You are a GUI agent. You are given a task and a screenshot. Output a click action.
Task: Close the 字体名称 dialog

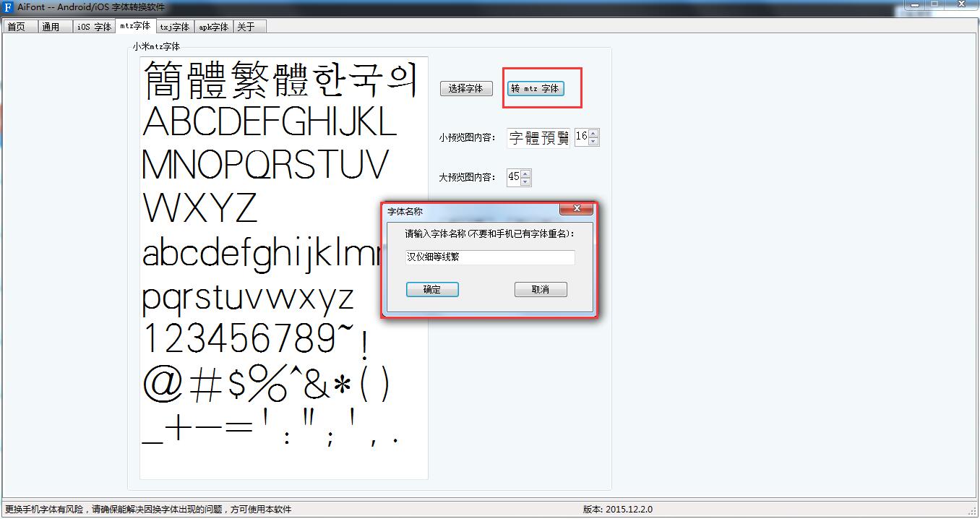click(x=576, y=209)
